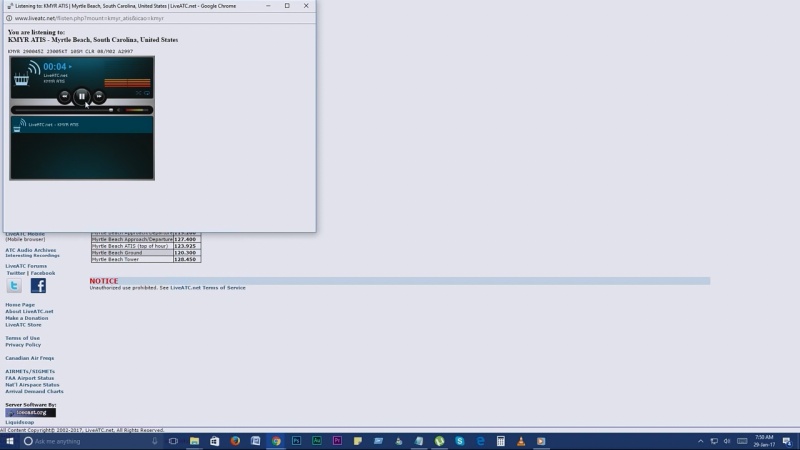Open the Liquidsoap link
800x450 pixels.
[19, 422]
